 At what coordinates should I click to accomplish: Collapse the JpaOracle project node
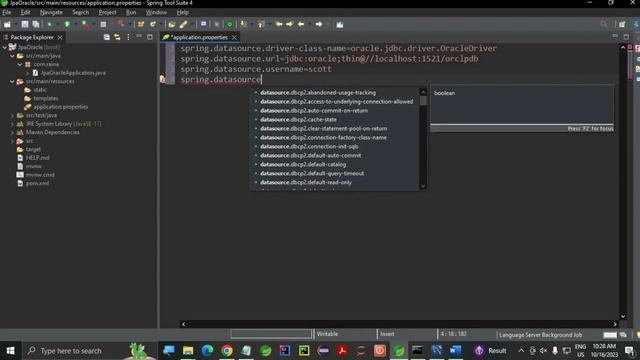pos(5,47)
